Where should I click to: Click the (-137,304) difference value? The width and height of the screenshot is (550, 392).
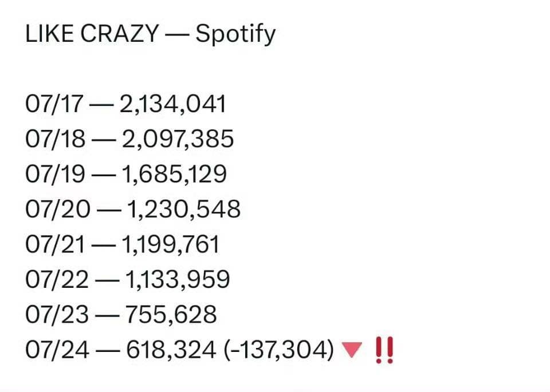click(278, 350)
